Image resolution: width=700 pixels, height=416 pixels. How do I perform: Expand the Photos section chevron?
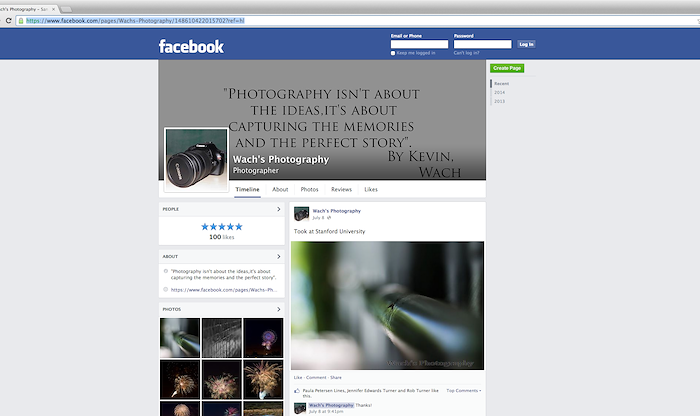(279, 309)
